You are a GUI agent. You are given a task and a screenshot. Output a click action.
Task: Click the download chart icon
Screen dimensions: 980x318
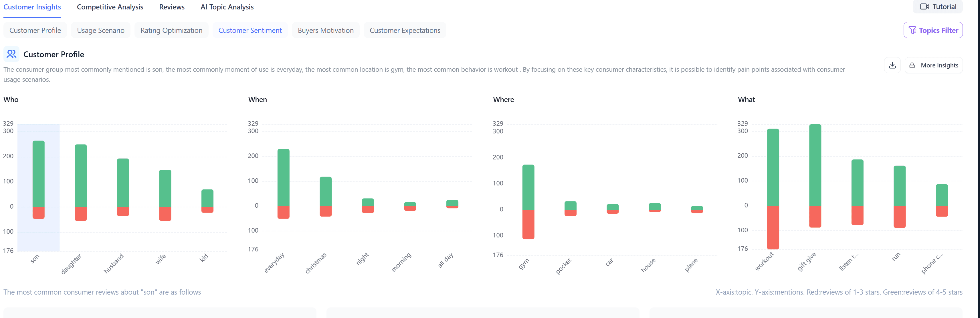coord(892,65)
